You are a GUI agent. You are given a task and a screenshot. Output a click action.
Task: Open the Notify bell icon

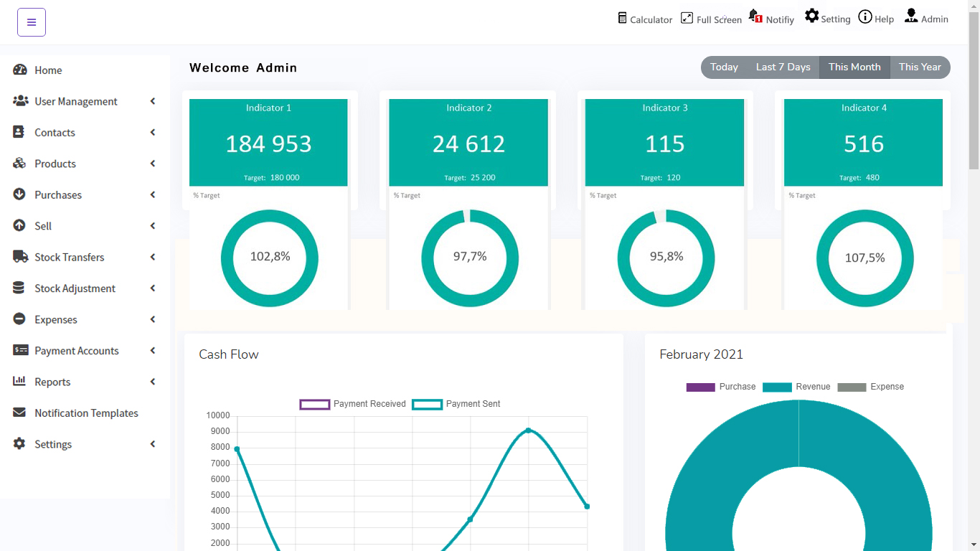(x=755, y=16)
